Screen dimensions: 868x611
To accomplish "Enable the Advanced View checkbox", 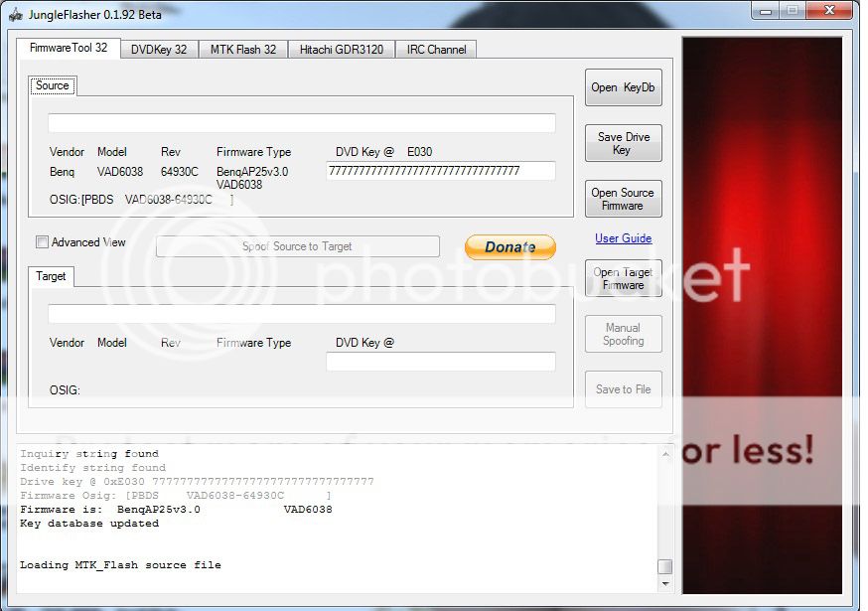I will tap(42, 242).
